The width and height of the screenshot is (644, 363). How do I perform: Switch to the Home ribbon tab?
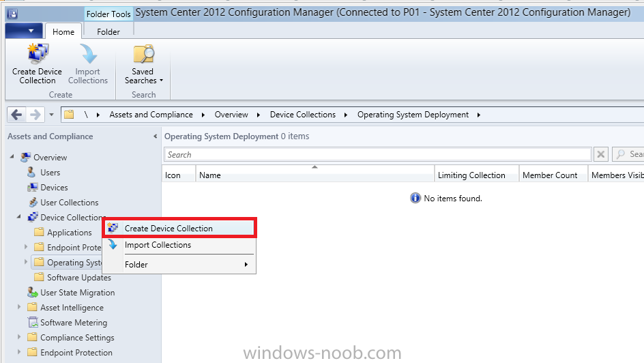(63, 31)
